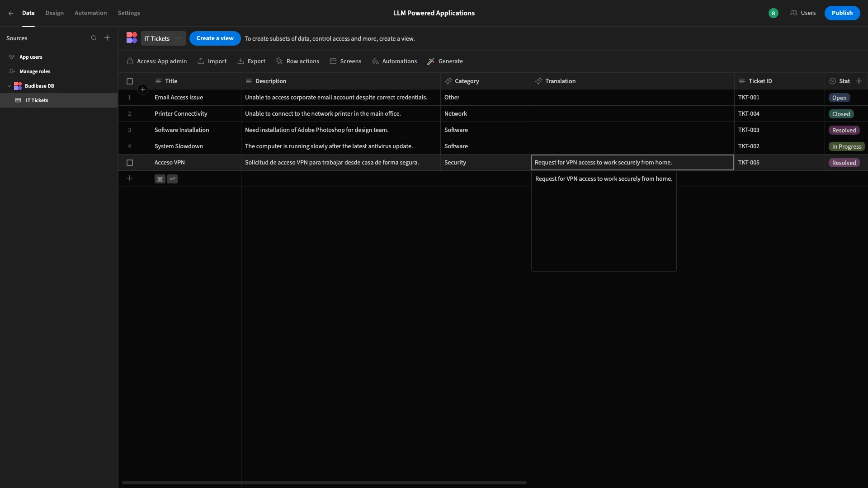This screenshot has height=488, width=868.
Task: Open Automations in table toolbar
Action: pyautogui.click(x=394, y=61)
